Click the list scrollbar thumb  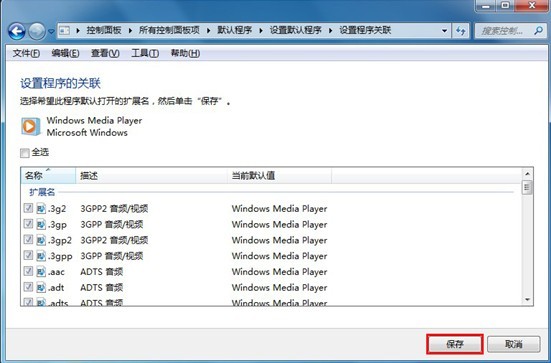(527, 187)
